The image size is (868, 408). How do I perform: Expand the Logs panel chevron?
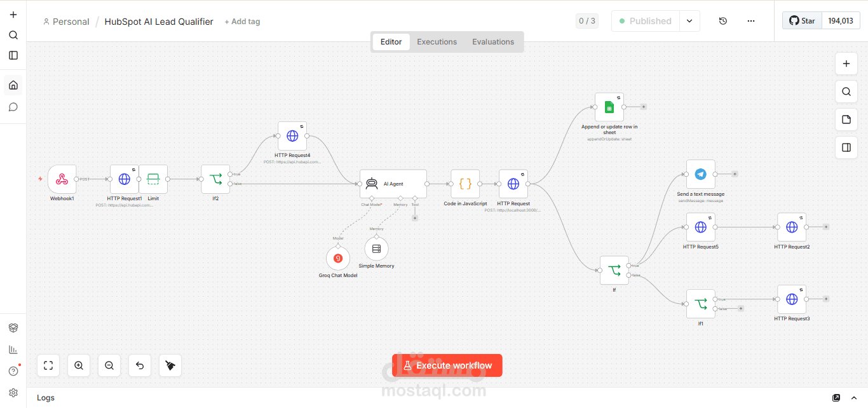click(854, 398)
